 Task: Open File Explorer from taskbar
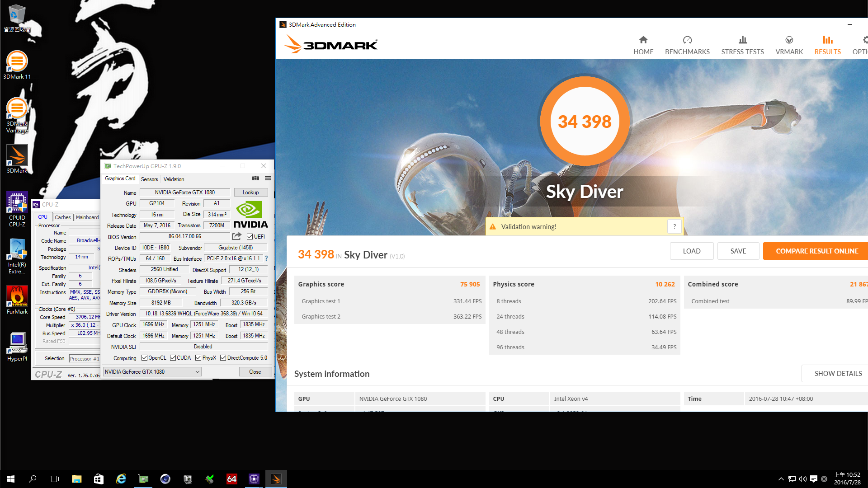tap(76, 479)
